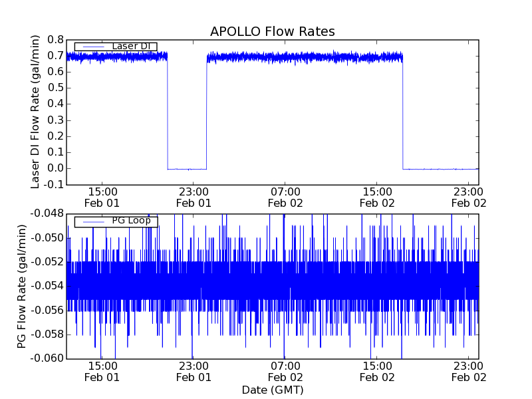Select "15:00 Feb 01" under the PG Loop plot
The height and width of the screenshot is (399, 532).
102,372
